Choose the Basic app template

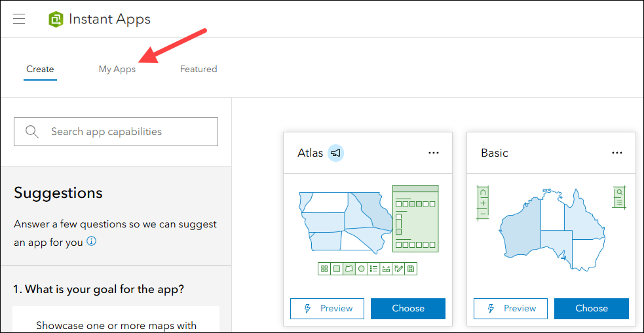tap(592, 308)
